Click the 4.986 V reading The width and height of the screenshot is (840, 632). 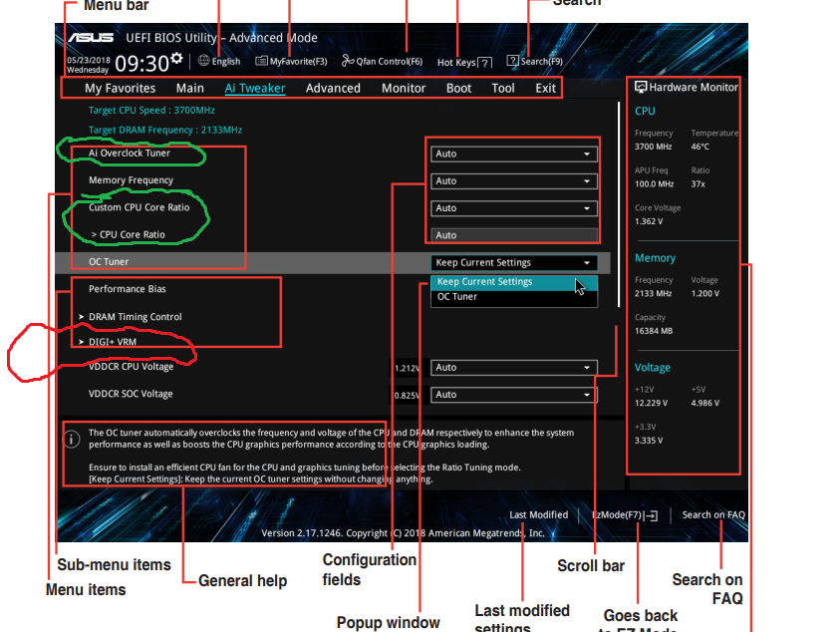click(705, 403)
